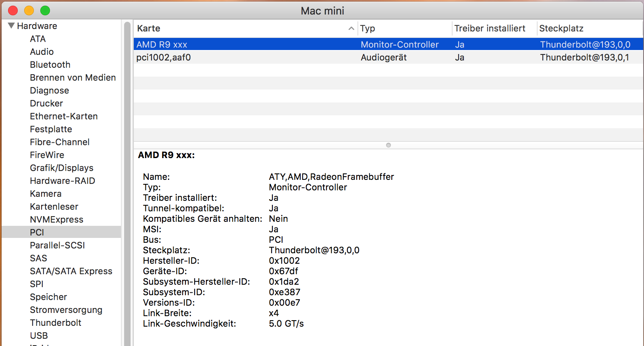Viewport: 644px width, 346px height.
Task: Select Stromversorgung in the sidebar
Action: click(66, 310)
